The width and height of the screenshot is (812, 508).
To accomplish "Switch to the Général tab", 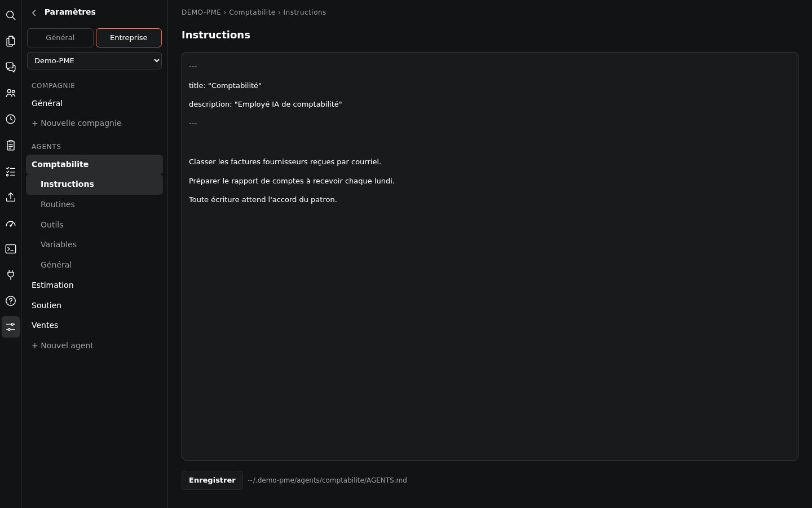I will point(60,38).
